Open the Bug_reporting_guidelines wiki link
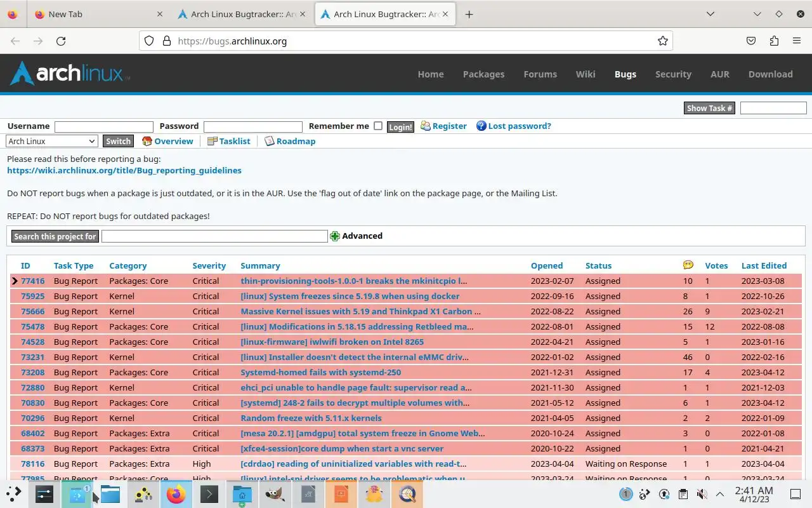812x508 pixels. pos(124,170)
